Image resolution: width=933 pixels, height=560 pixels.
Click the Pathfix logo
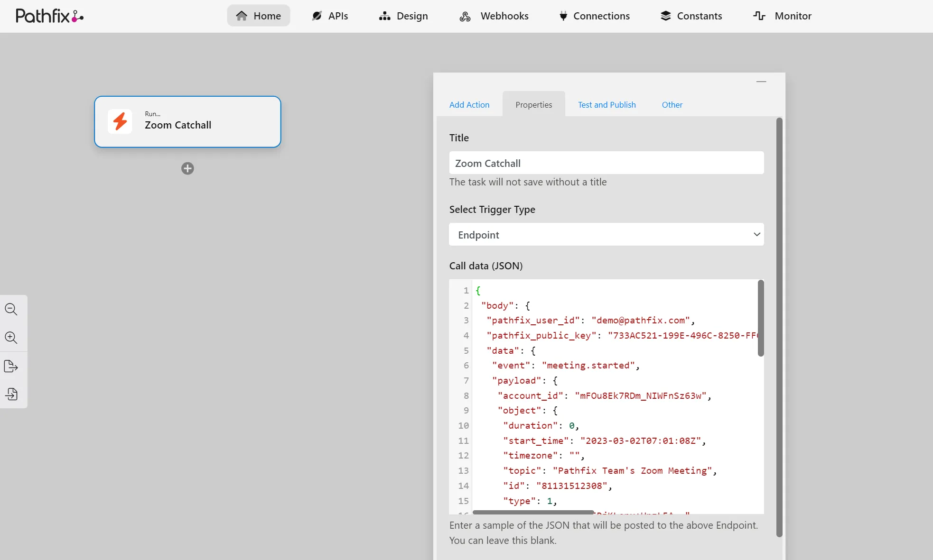[x=50, y=16]
